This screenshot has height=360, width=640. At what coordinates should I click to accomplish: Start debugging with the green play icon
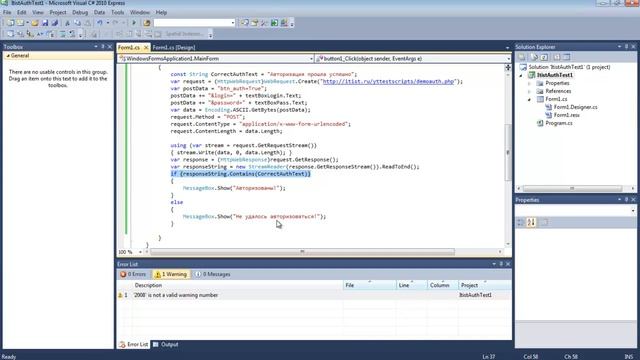click(x=134, y=23)
